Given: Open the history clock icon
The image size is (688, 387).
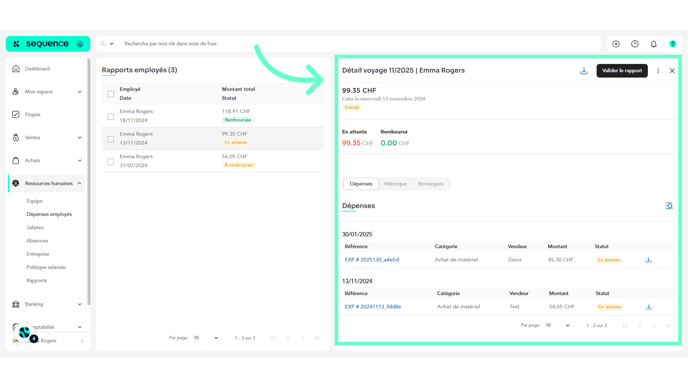Looking at the screenshot, I should [635, 44].
